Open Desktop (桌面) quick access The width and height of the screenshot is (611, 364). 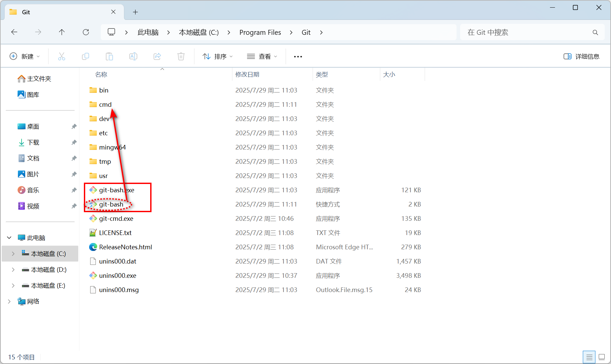(29, 126)
